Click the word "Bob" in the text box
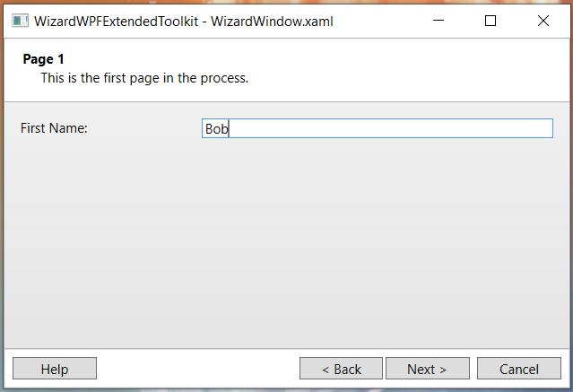Screen dimensions: 573x392 (216, 129)
